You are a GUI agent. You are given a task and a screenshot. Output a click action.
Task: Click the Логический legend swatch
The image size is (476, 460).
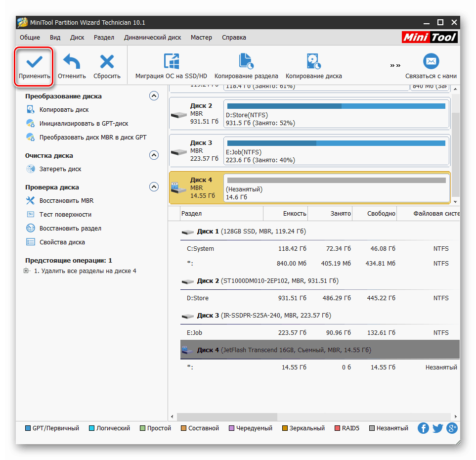tap(91, 428)
